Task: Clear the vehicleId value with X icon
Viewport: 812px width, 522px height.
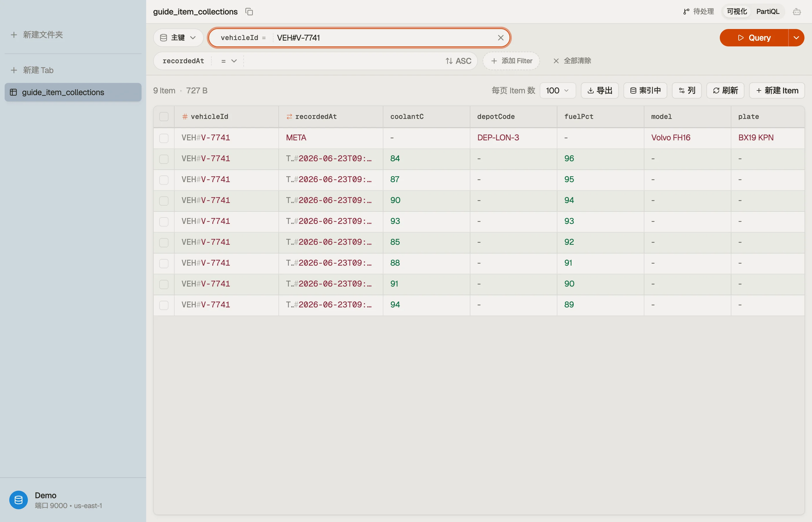Action: [501, 38]
